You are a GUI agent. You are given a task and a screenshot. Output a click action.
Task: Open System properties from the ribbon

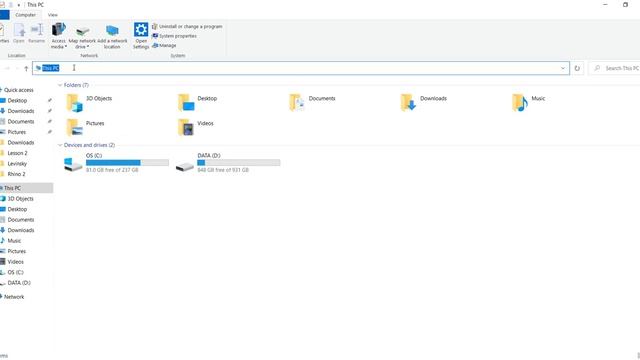point(175,36)
